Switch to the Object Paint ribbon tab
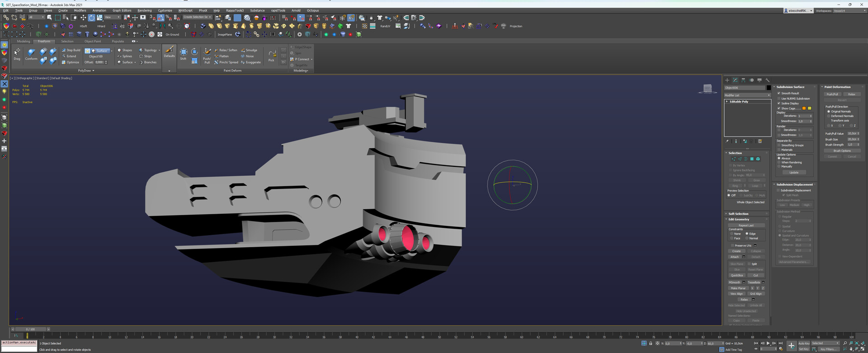The image size is (868, 353). click(x=93, y=41)
